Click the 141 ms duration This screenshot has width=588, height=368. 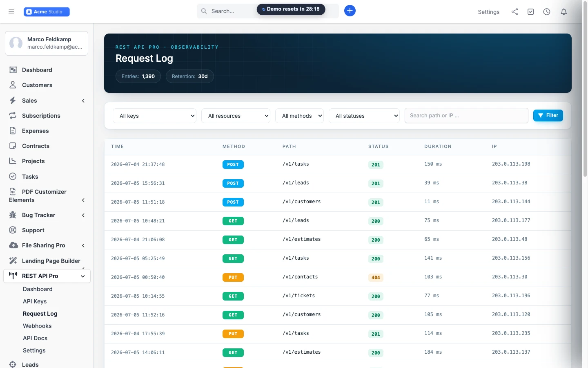click(x=433, y=258)
